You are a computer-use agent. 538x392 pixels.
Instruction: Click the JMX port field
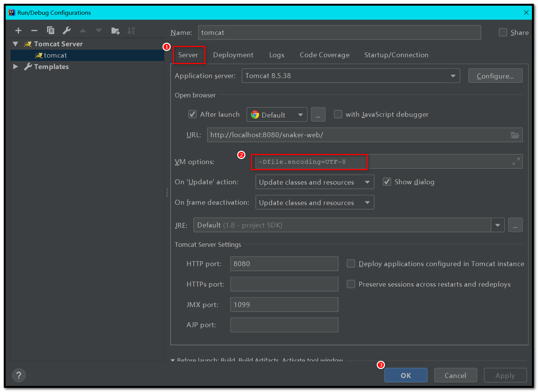pyautogui.click(x=284, y=305)
